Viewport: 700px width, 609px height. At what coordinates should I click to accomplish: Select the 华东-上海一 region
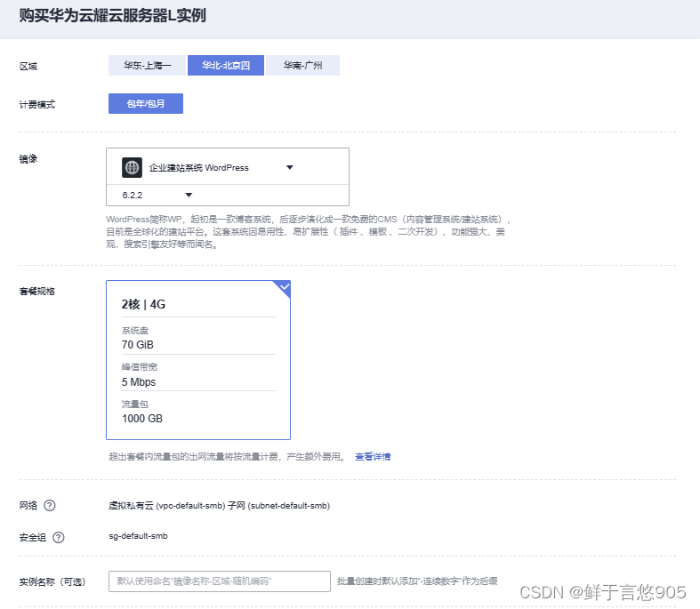click(147, 65)
